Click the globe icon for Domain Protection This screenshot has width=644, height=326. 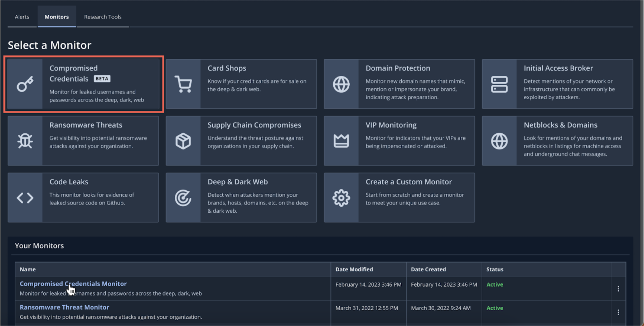click(x=341, y=84)
